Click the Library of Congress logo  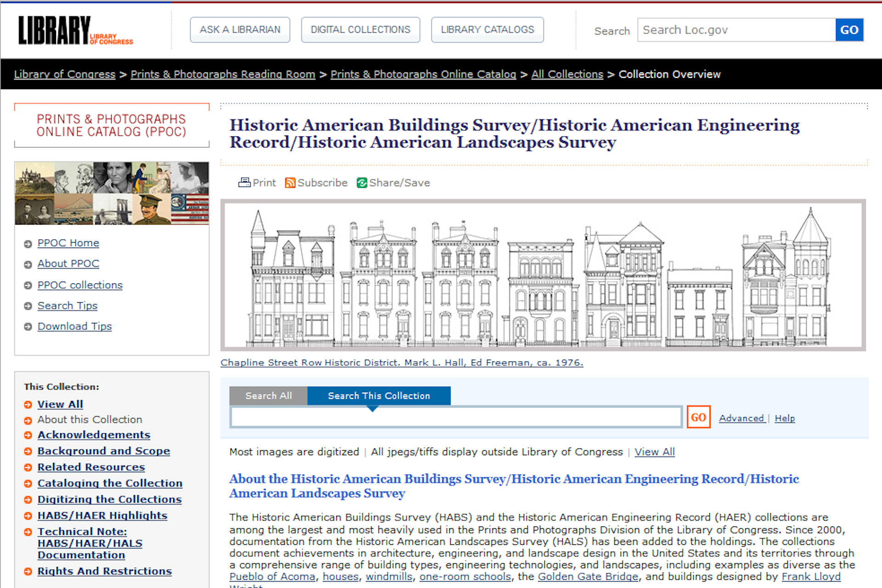tap(76, 30)
